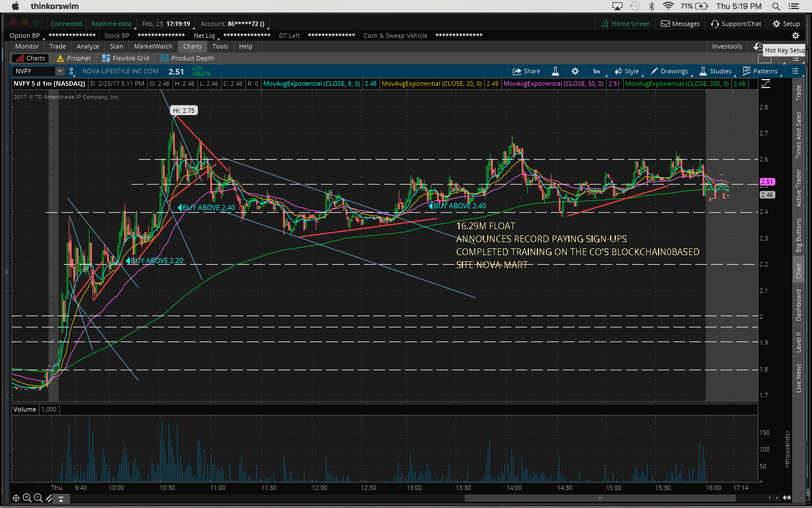Open Support/Chat from top bar

pos(736,24)
